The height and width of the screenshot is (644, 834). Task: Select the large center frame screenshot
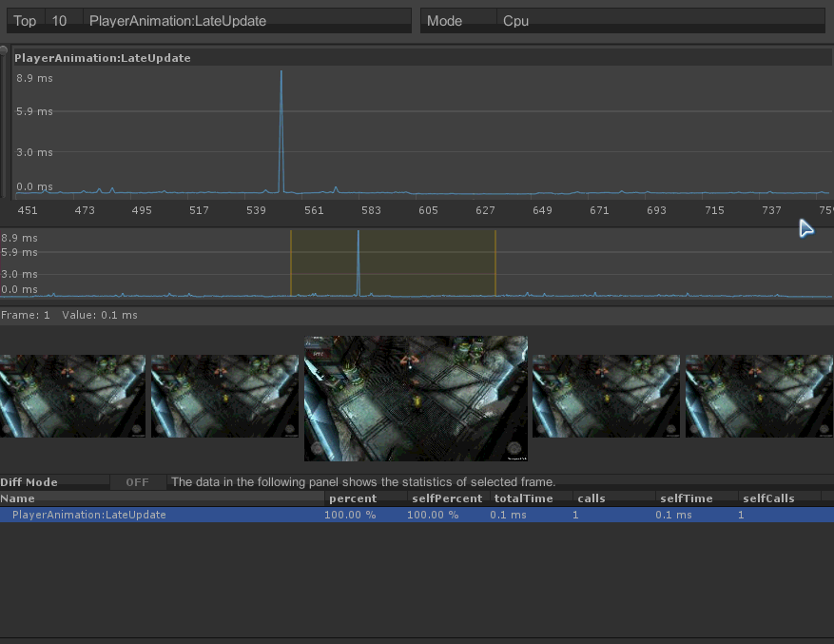click(x=416, y=398)
